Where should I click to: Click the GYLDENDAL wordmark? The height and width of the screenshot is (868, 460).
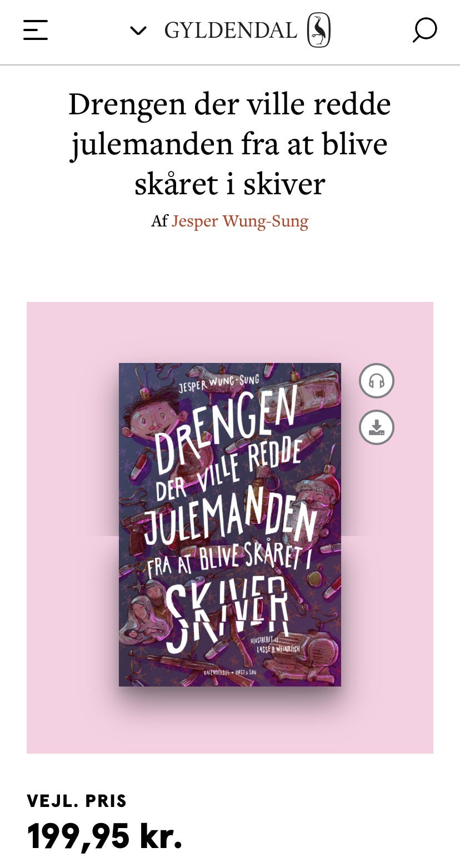click(x=231, y=31)
